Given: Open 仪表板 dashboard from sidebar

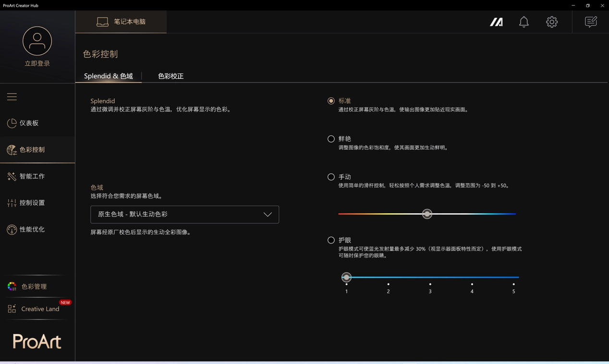Looking at the screenshot, I should click(29, 123).
